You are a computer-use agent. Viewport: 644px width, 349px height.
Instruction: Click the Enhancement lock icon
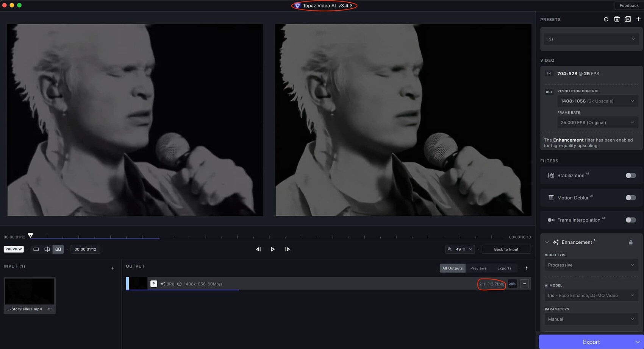(x=631, y=242)
